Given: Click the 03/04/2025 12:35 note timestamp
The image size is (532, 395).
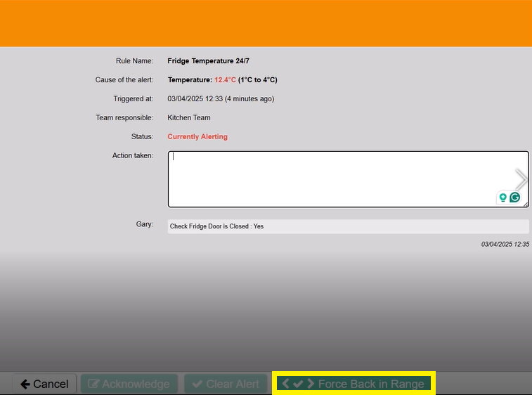Looking at the screenshot, I should point(505,245).
